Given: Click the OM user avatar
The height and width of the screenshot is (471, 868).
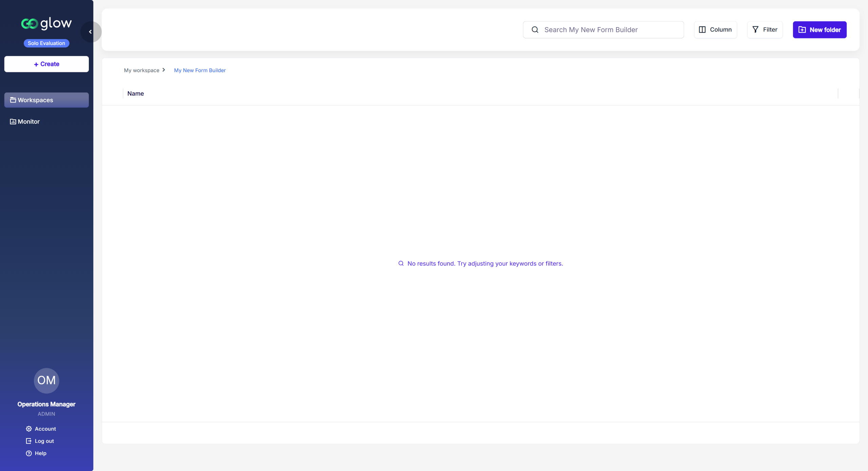Looking at the screenshot, I should [x=46, y=380].
